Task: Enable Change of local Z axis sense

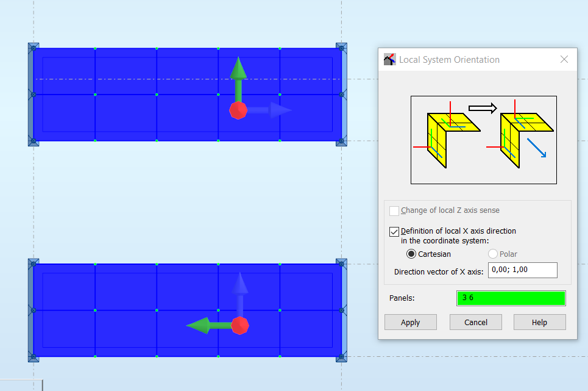Action: coord(394,210)
